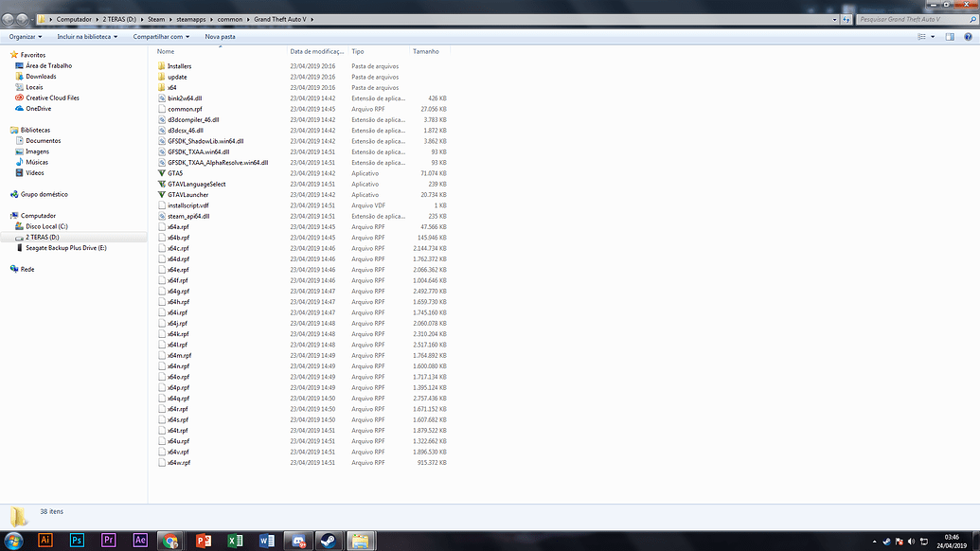Open OneDrive in the navigation pane
The height and width of the screenshot is (551, 980).
pos(38,109)
